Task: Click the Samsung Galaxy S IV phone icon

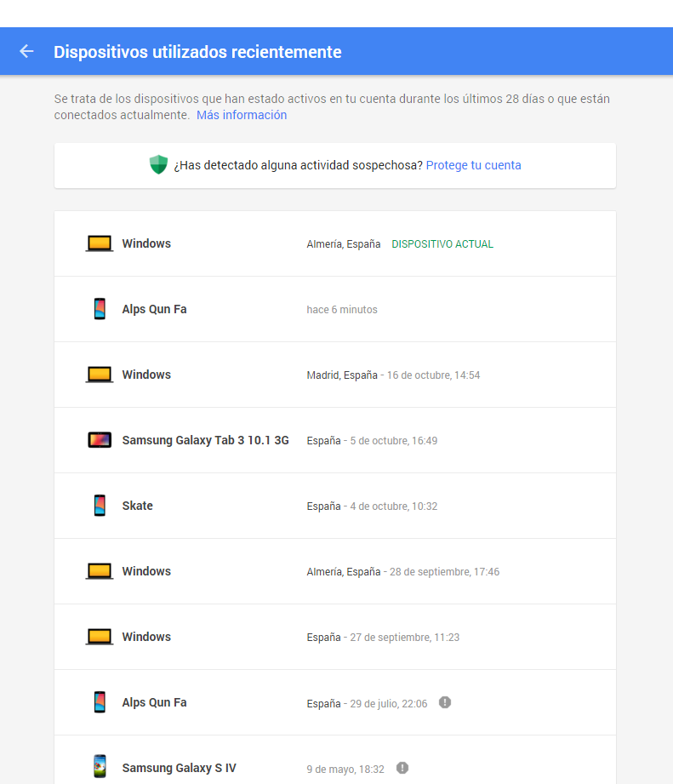Action: tap(100, 767)
